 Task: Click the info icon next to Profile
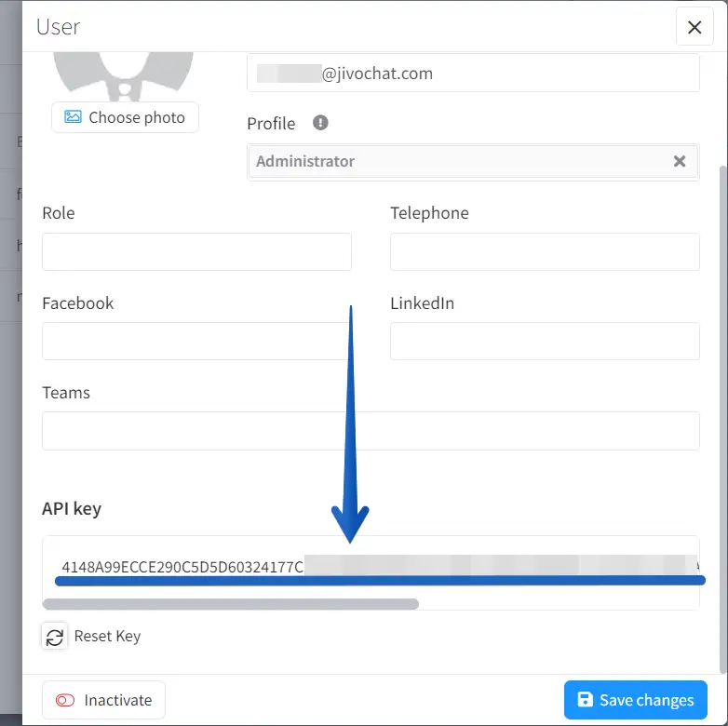(x=320, y=123)
